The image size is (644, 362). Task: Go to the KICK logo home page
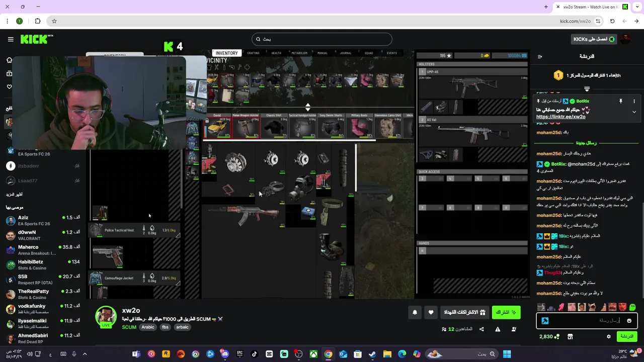37,39
